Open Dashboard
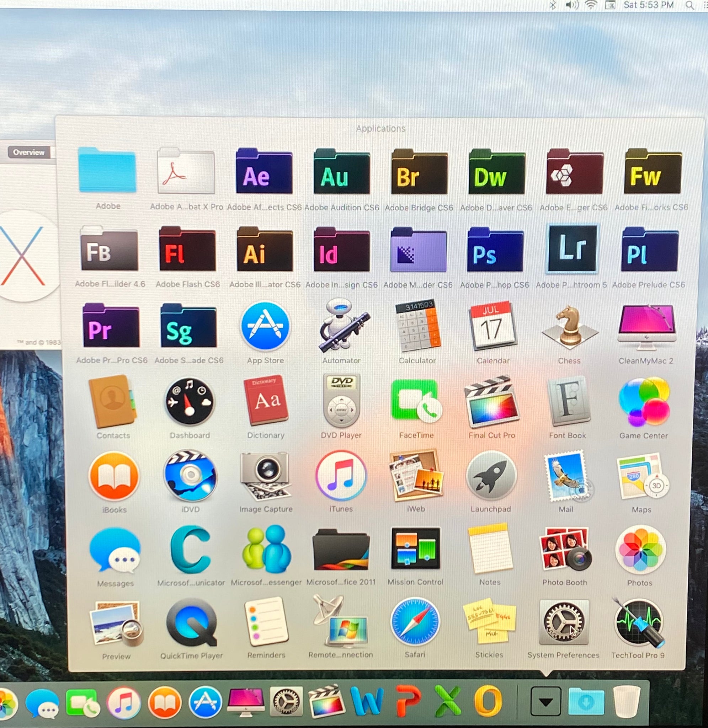 (x=190, y=401)
